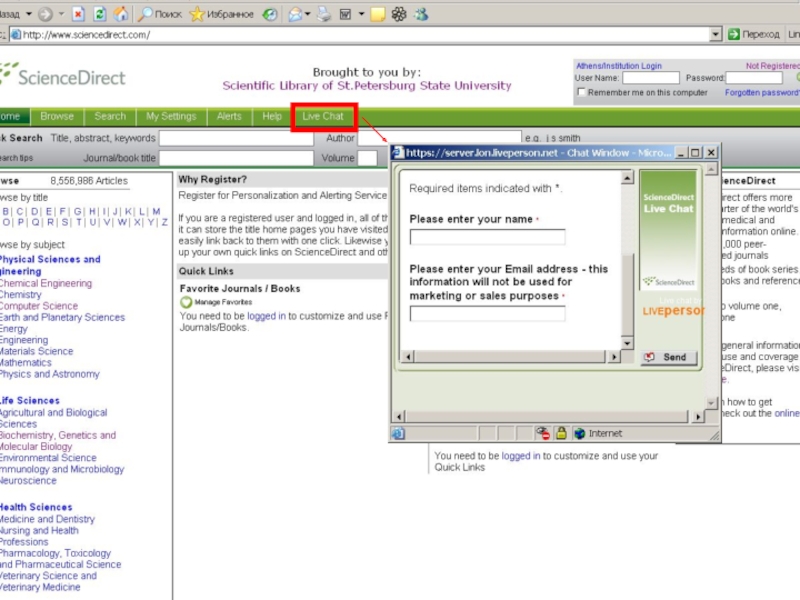
Task: Open the Computer Science subject link
Action: click(39, 306)
